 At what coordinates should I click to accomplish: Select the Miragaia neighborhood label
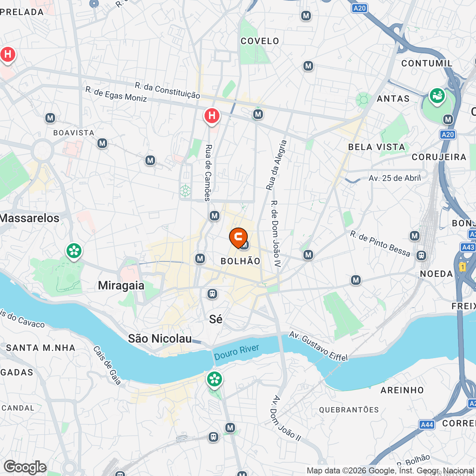coord(121,286)
